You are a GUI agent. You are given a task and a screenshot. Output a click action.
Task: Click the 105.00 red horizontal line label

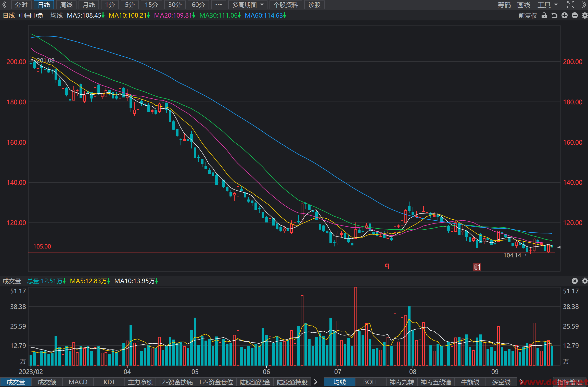pos(42,246)
